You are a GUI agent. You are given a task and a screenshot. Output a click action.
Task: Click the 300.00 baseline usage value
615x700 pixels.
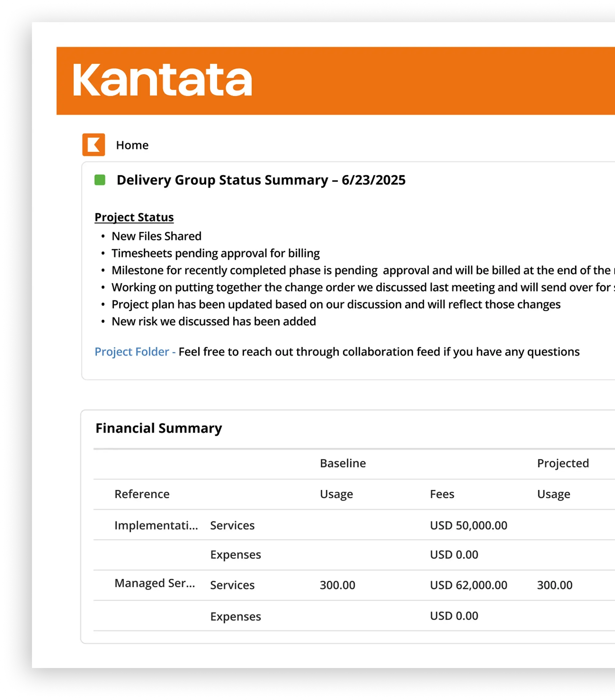[337, 585]
